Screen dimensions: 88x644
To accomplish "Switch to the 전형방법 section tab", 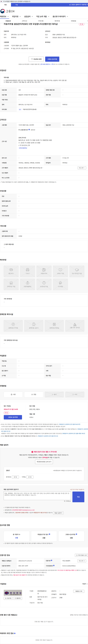I will point(74,21).
